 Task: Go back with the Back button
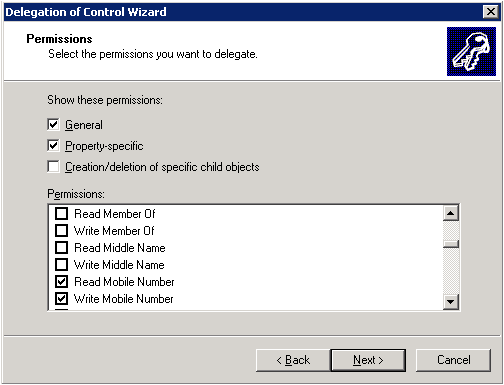pos(293,360)
